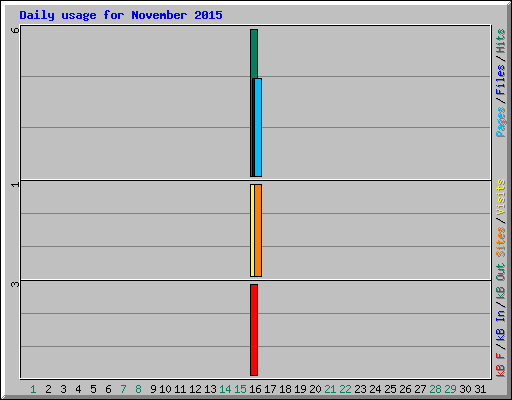Click day 29 on the x-axis
Viewport: 512px width, 400px height.
450,389
